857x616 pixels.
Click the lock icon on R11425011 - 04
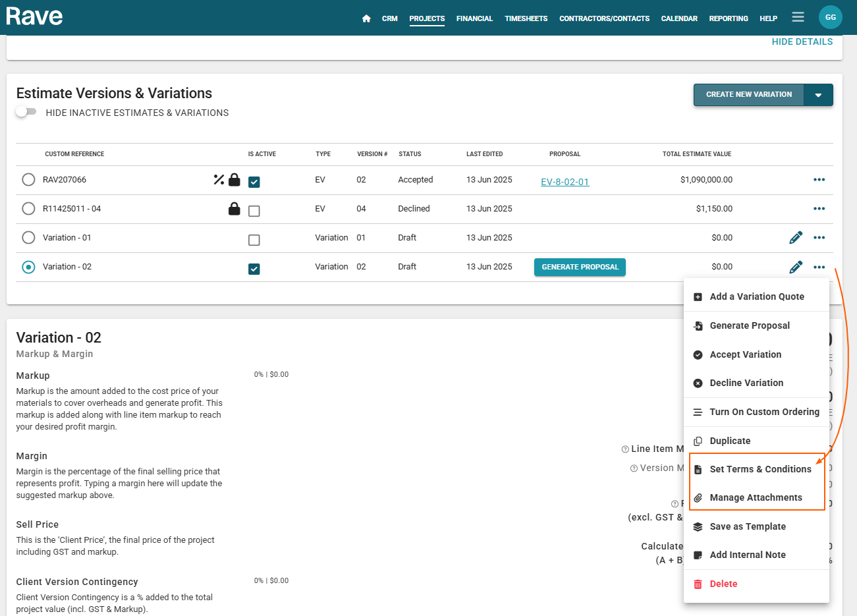(234, 209)
